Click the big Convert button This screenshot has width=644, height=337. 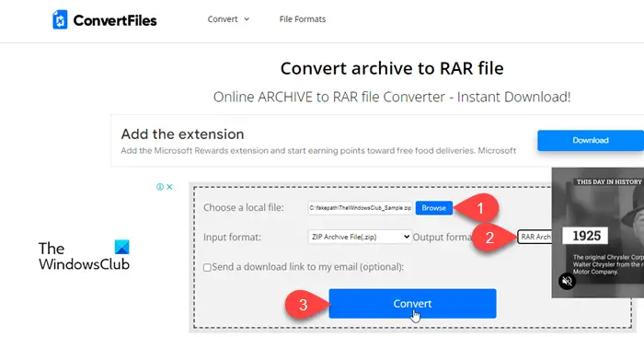tap(412, 304)
